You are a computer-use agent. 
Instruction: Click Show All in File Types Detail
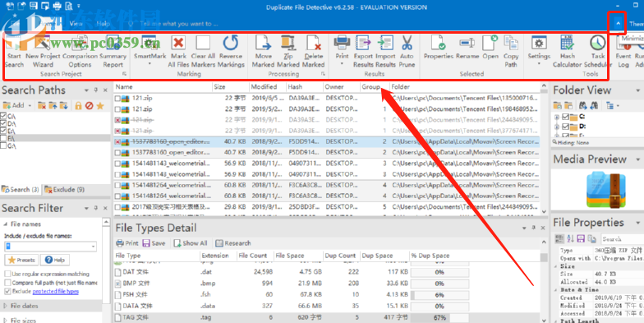(191, 243)
